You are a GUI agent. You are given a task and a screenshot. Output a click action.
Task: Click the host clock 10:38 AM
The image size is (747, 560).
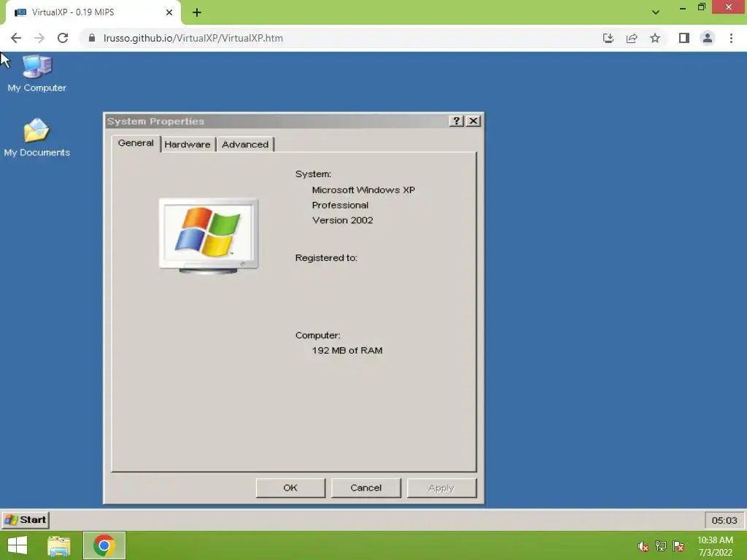click(x=715, y=546)
